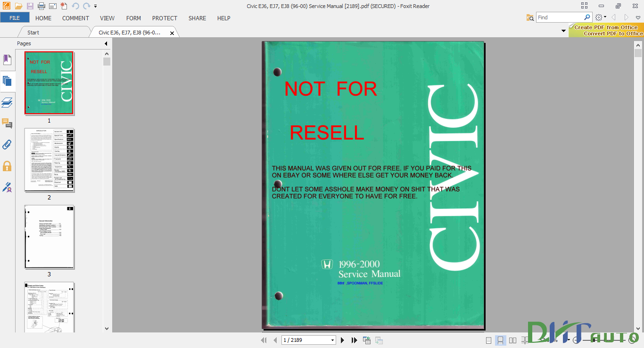Switch to single page view
Screen dimensions: 644x348
(489, 340)
